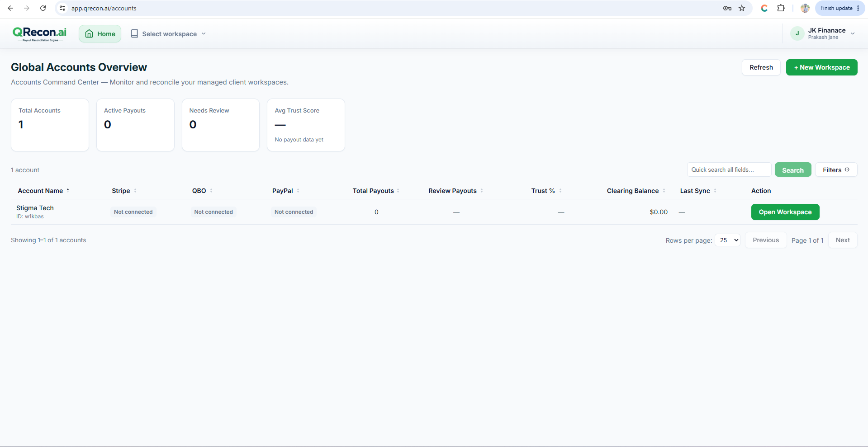Expand the JK Finanace account menu chevron
Screen dimensions: 868x447
pyautogui.click(x=853, y=33)
